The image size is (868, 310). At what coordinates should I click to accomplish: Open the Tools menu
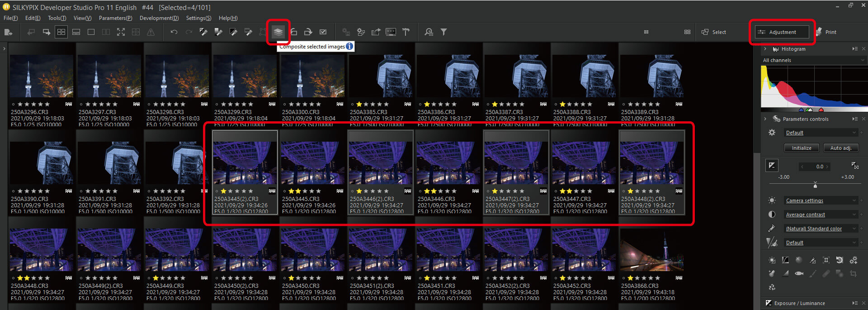point(57,18)
